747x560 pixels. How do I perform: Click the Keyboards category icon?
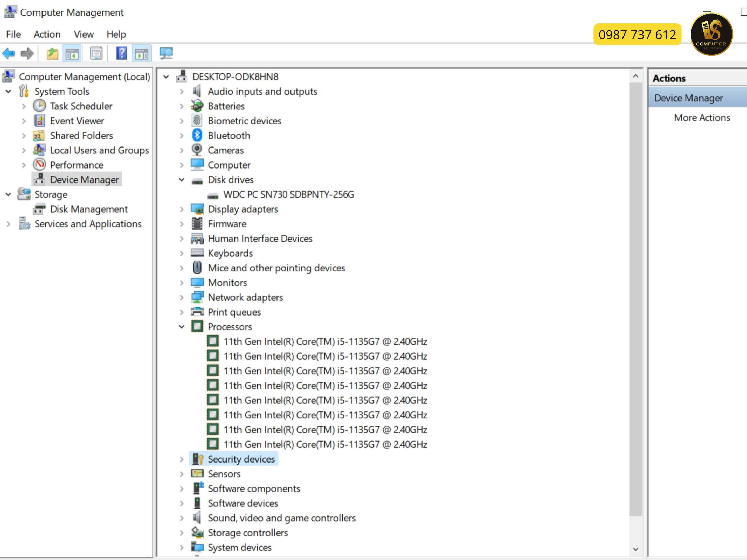pyautogui.click(x=197, y=253)
